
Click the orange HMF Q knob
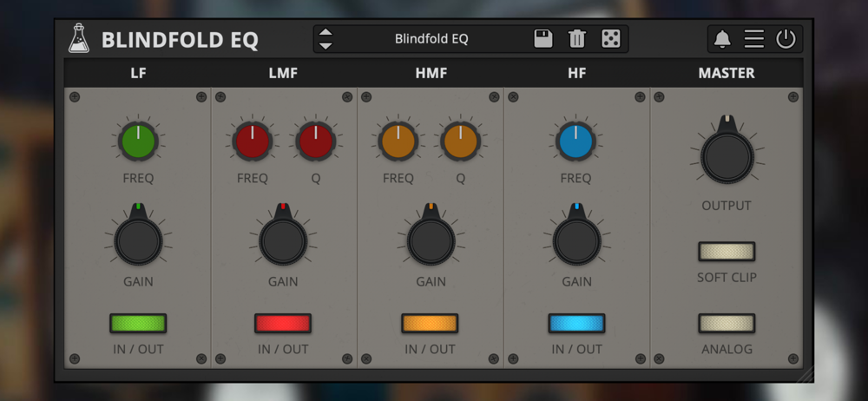pyautogui.click(x=461, y=141)
